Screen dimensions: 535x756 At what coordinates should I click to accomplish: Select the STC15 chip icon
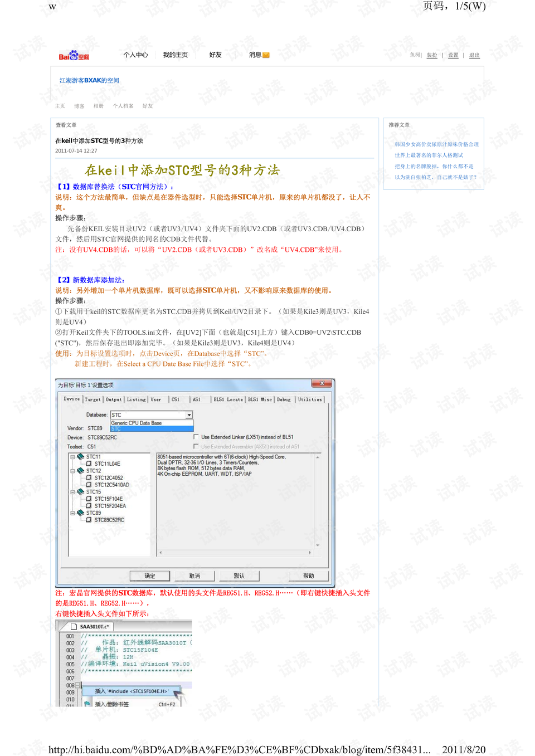(x=81, y=492)
